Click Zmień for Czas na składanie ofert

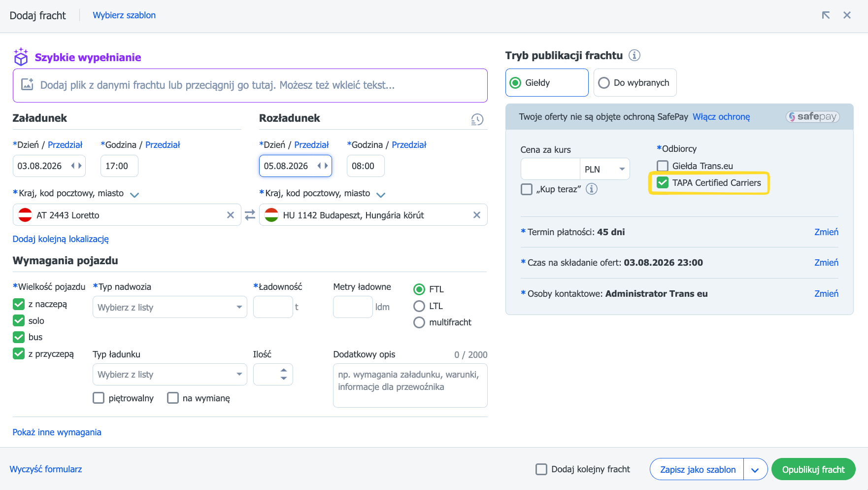click(826, 263)
